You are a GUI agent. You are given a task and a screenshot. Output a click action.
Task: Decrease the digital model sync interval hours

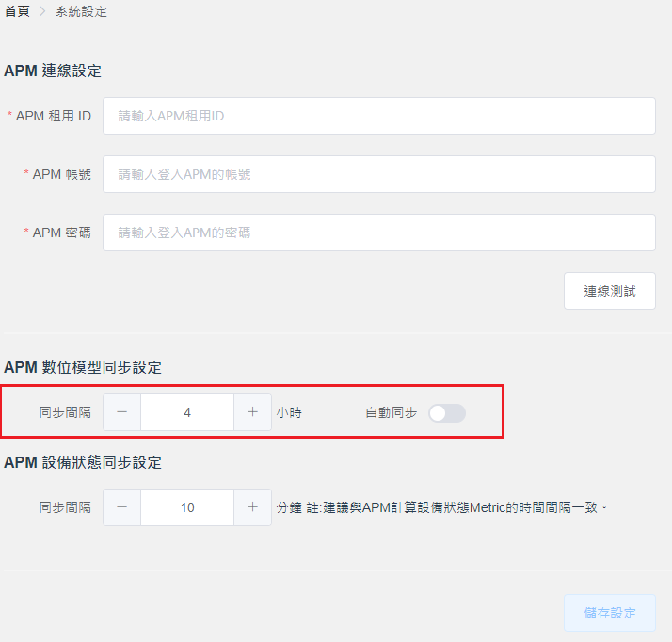click(122, 412)
